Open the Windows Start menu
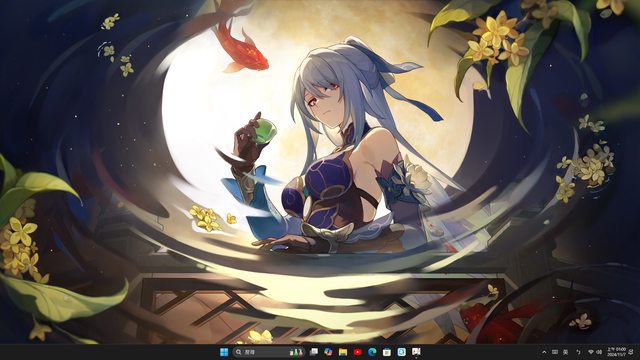Image resolution: width=640 pixels, height=360 pixels. point(224,352)
